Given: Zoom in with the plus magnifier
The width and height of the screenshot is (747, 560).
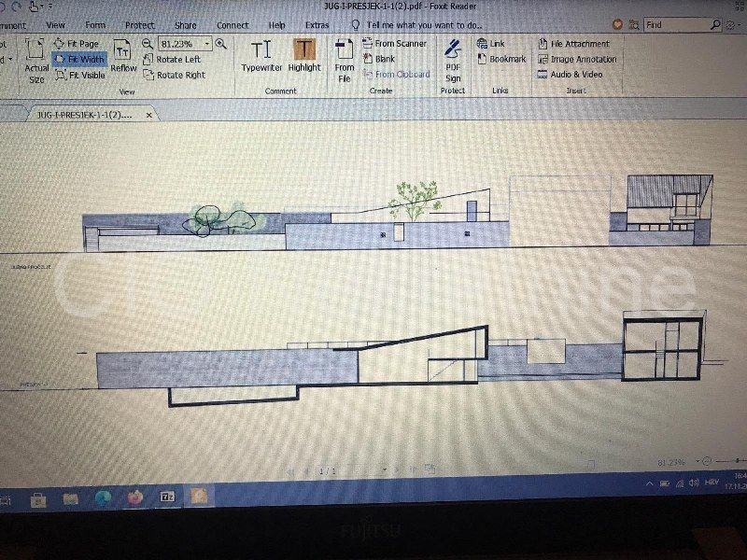Looking at the screenshot, I should pos(220,44).
